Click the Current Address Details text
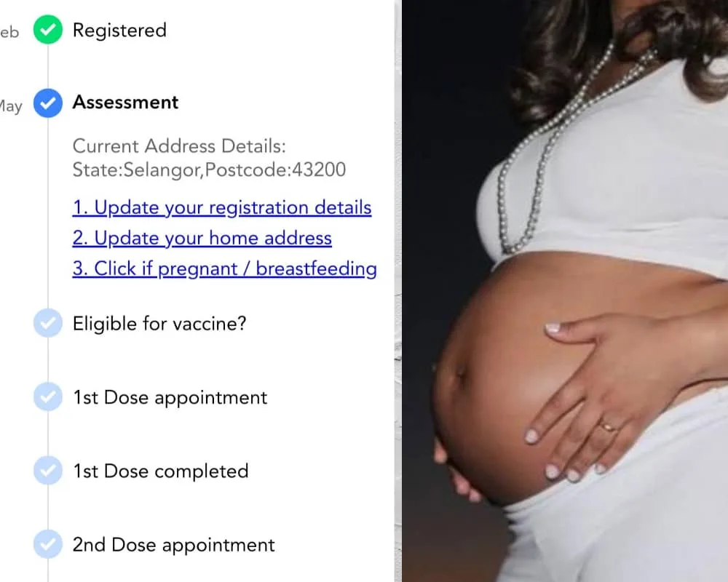728x582 pixels. 179,146
